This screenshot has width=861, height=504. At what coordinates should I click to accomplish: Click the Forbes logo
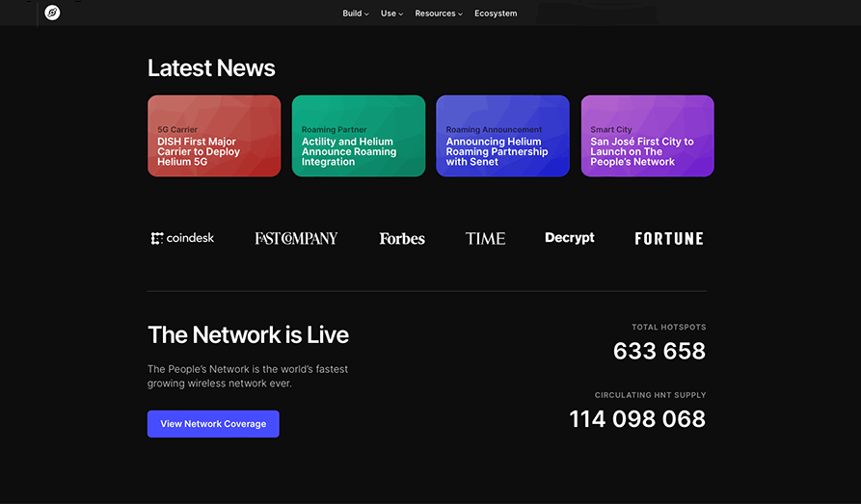[402, 238]
